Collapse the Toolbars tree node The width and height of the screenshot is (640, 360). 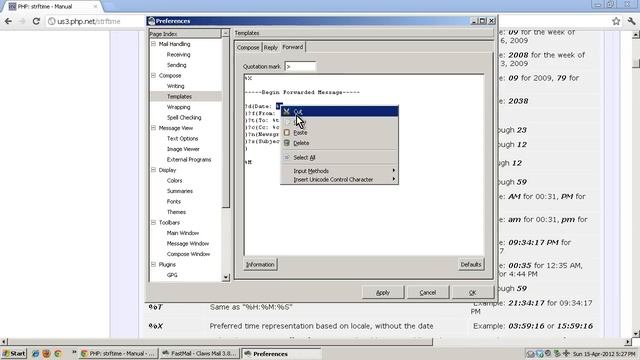(x=153, y=222)
